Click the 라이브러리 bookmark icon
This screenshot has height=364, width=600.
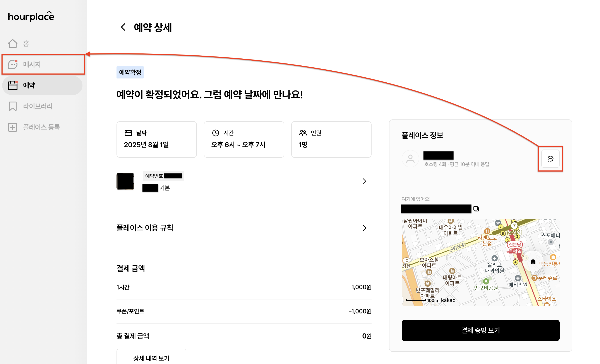13,106
